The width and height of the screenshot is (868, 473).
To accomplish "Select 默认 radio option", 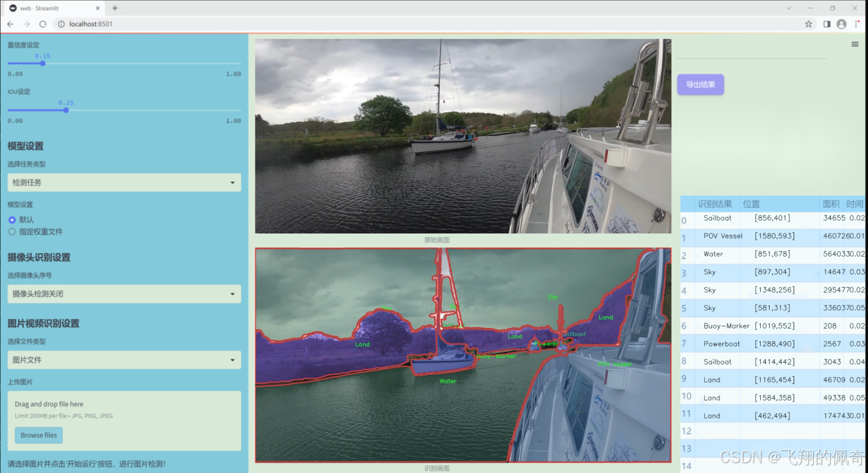I will (21, 219).
